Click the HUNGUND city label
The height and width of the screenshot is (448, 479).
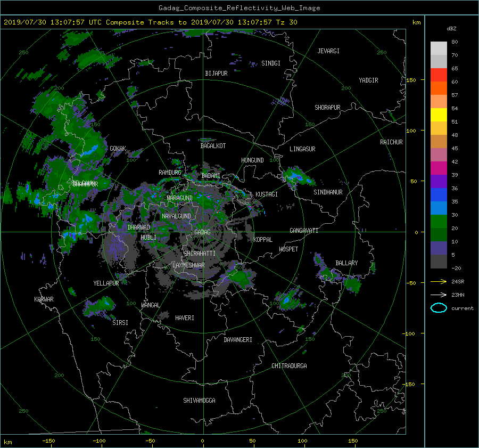point(252,160)
